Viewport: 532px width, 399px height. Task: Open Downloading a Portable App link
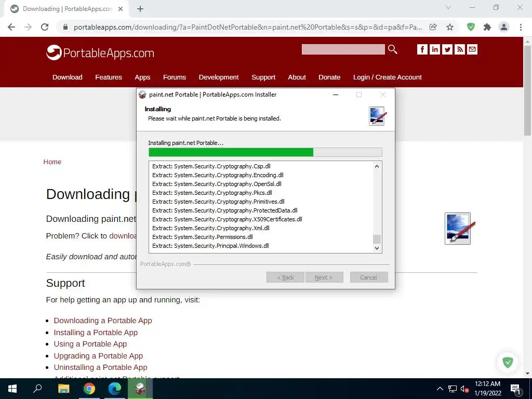(103, 321)
